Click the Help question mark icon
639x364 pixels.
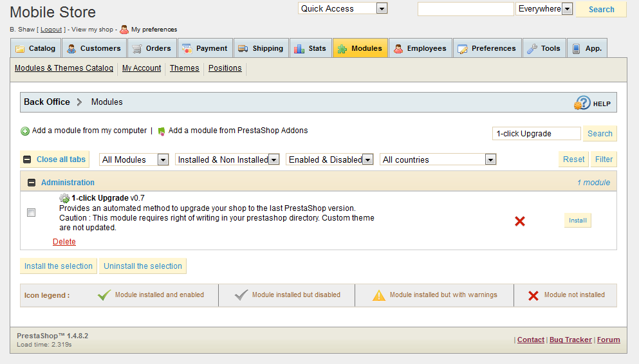(582, 103)
